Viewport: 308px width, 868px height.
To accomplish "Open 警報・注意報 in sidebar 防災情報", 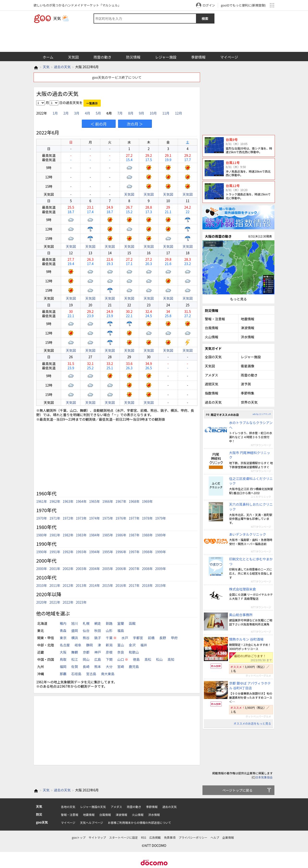I will pyautogui.click(x=215, y=319).
